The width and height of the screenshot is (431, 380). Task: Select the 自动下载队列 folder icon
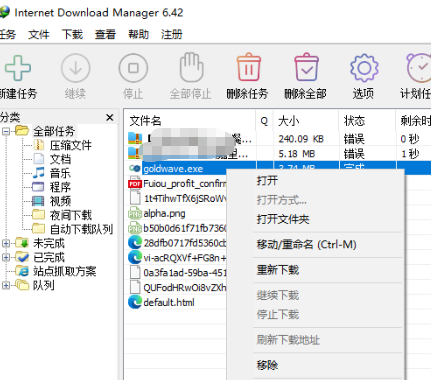click(38, 228)
